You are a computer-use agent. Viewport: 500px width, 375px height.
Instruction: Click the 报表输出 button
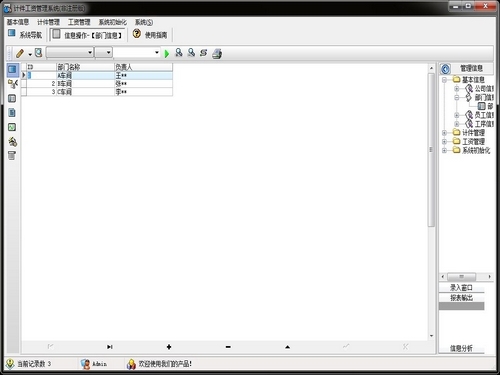click(x=461, y=298)
